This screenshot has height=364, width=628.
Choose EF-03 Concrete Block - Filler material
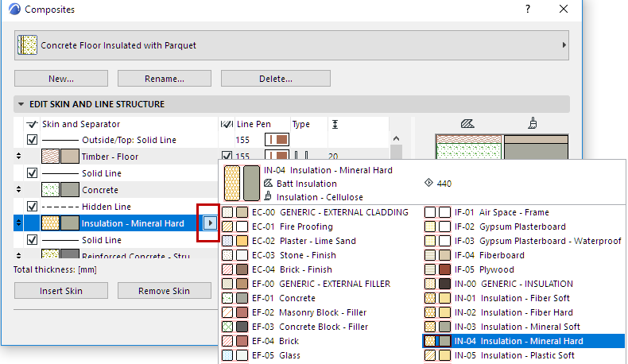(x=321, y=327)
